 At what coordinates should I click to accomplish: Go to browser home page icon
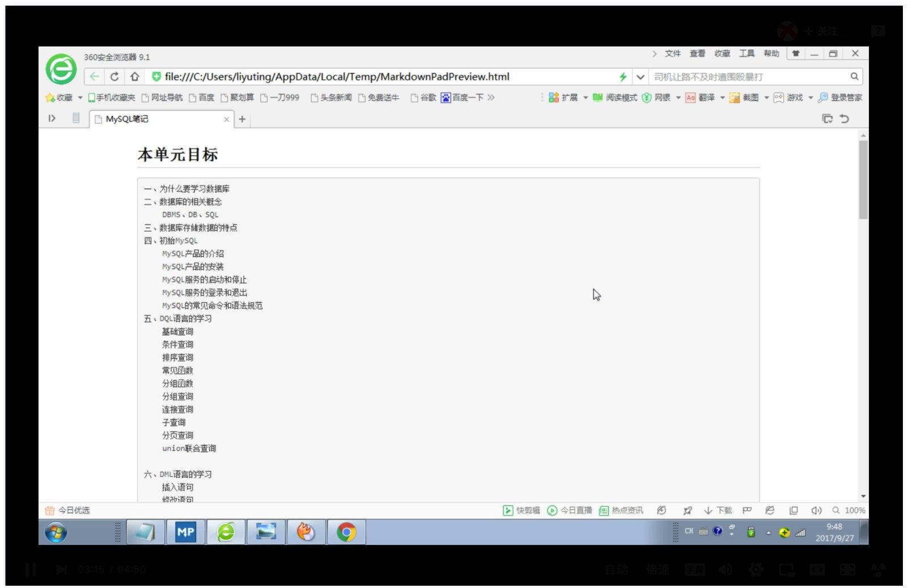(x=134, y=76)
